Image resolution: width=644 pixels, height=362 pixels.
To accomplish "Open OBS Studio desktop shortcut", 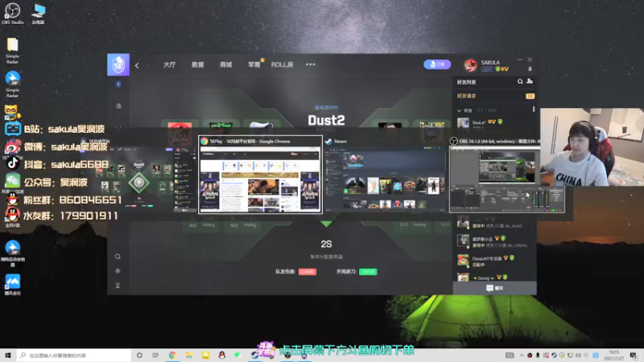I will click(x=12, y=14).
